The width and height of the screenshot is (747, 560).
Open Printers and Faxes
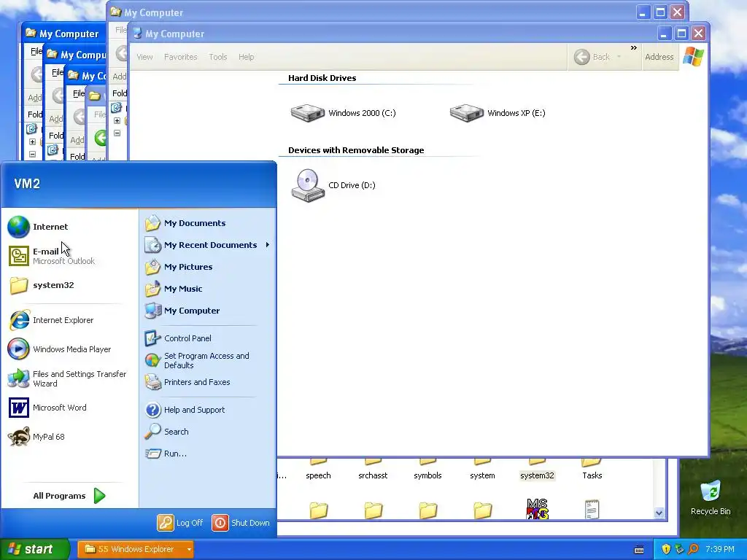coord(187,382)
